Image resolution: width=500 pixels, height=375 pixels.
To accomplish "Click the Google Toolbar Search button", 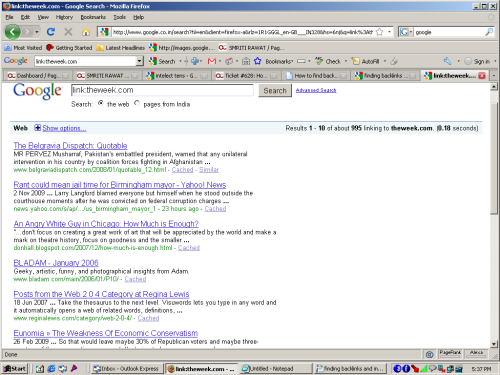I will pyautogui.click(x=162, y=61).
